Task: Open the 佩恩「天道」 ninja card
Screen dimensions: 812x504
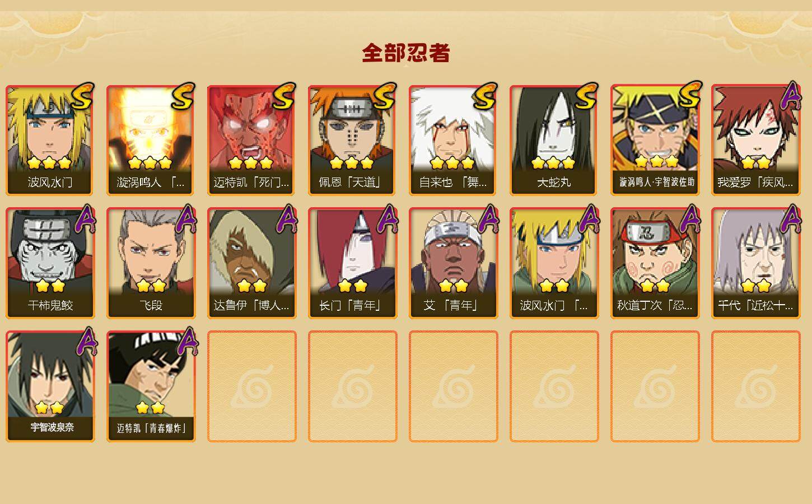Action: click(x=353, y=140)
